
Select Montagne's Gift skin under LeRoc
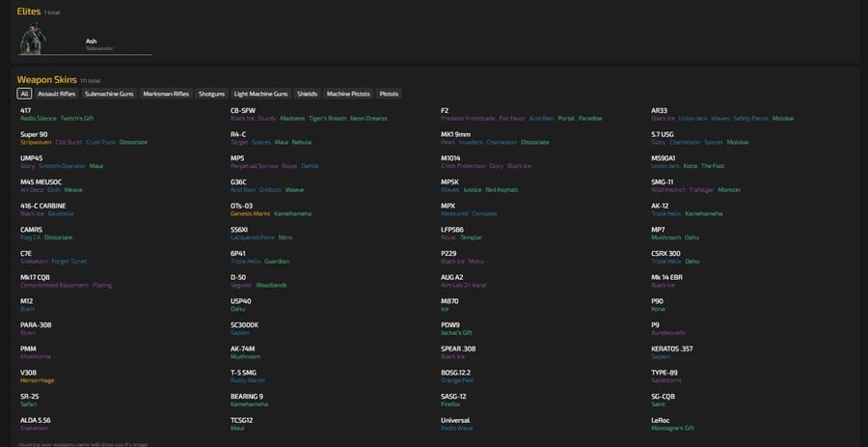(674, 428)
